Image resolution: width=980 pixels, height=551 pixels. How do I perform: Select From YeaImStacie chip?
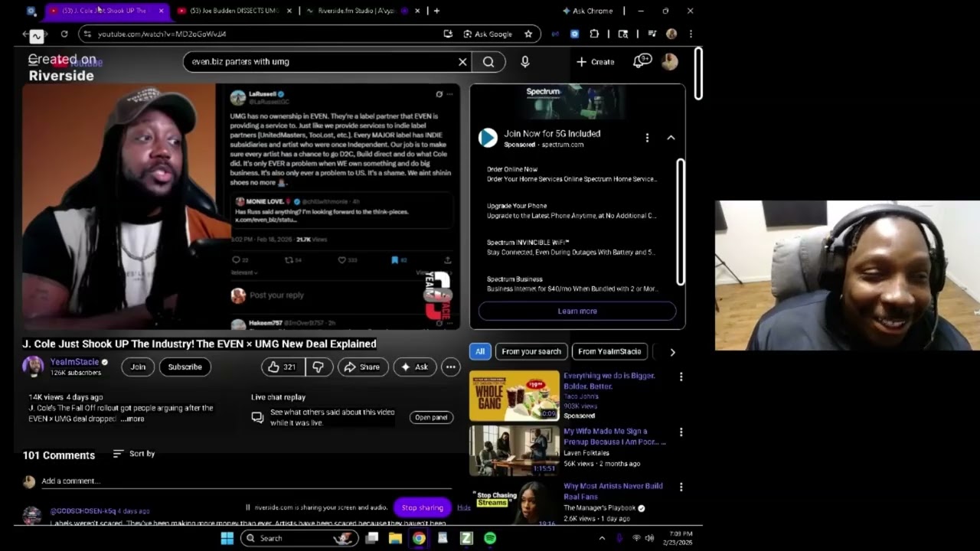609,351
